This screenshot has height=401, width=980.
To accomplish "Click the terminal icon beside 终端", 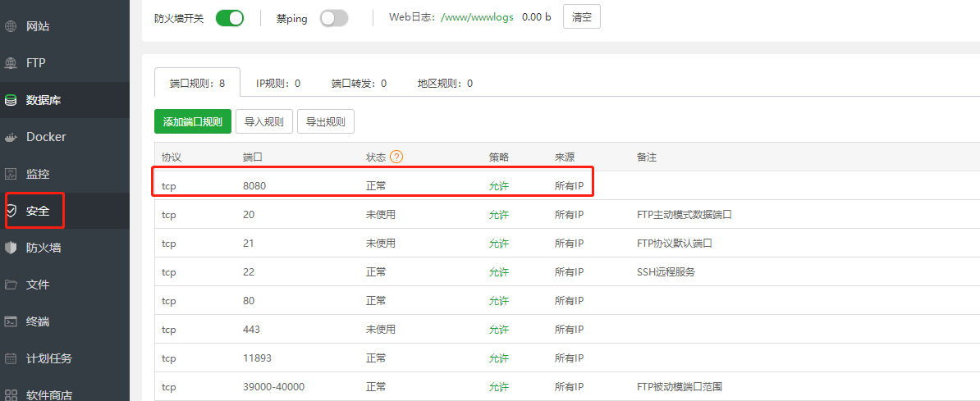I will [11, 321].
